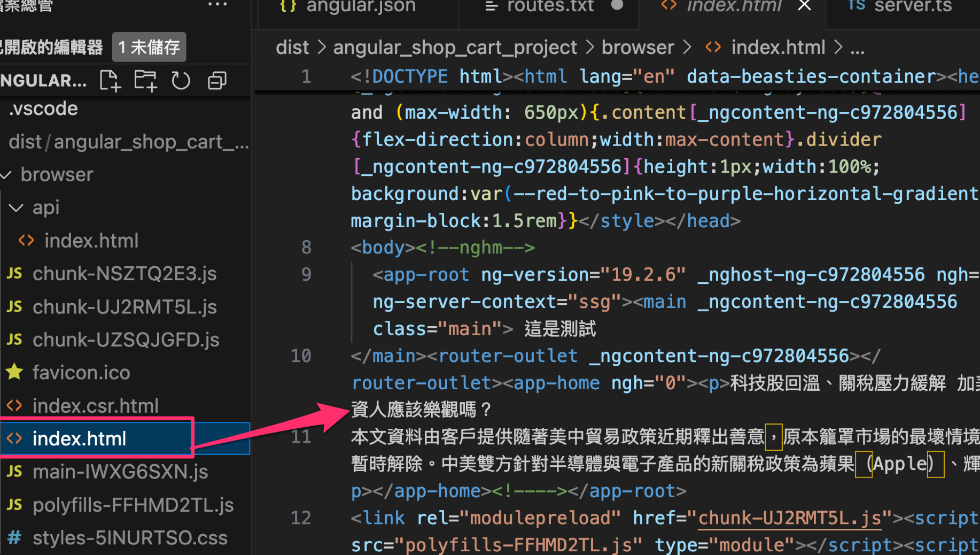The image size is (980, 555).
Task: Collapse all folders in explorer
Action: [x=216, y=81]
